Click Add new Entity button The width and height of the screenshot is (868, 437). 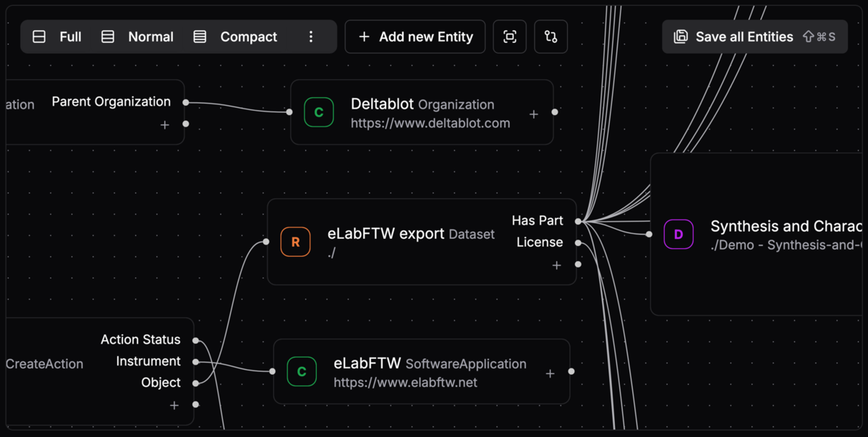415,37
